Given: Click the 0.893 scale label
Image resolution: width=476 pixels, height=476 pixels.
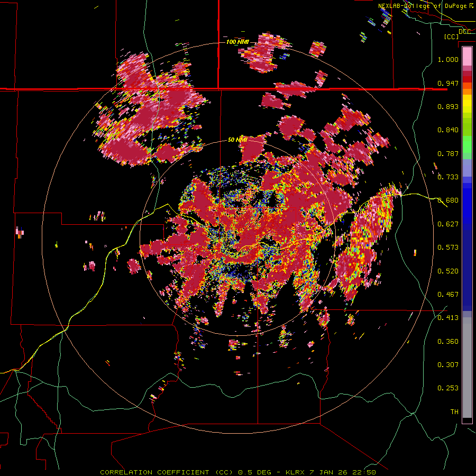Looking at the screenshot, I should 448,106.
